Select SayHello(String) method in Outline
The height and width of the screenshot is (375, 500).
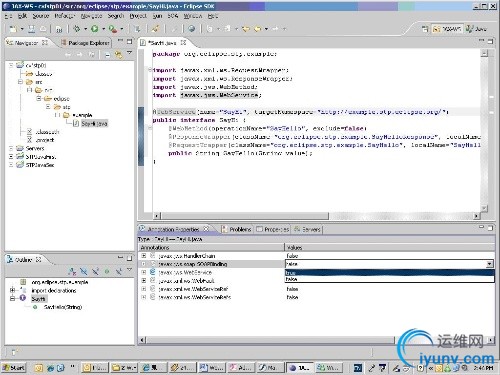click(x=63, y=307)
